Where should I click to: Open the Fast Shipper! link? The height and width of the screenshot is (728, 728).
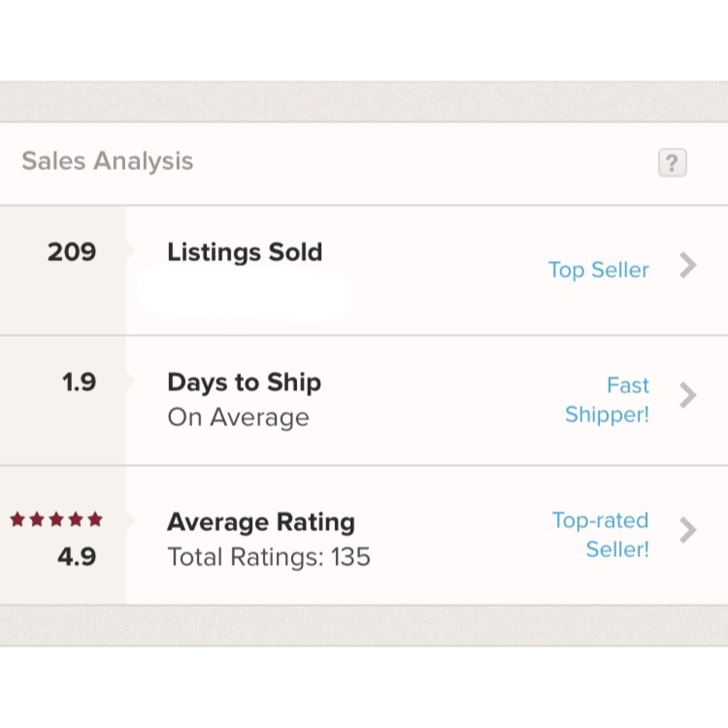(x=607, y=400)
